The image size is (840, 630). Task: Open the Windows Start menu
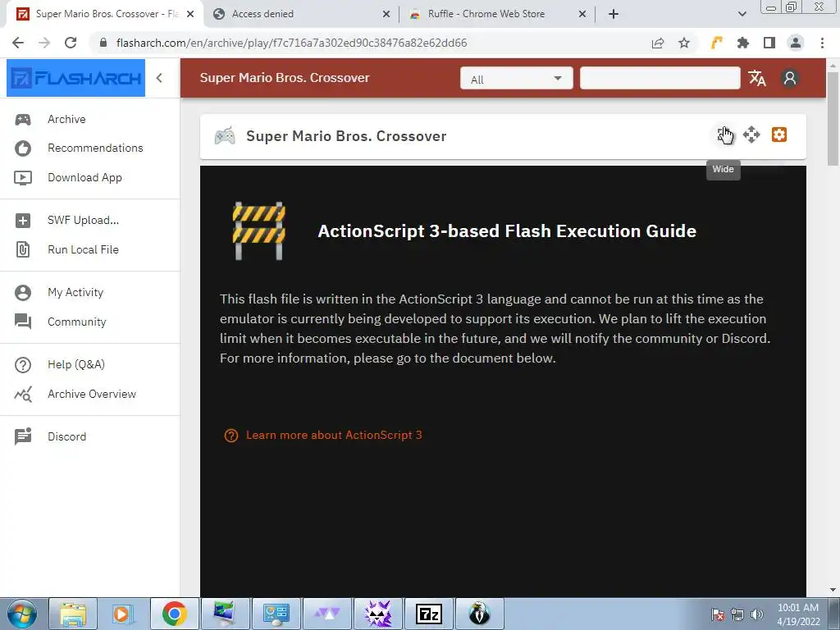[22, 614]
